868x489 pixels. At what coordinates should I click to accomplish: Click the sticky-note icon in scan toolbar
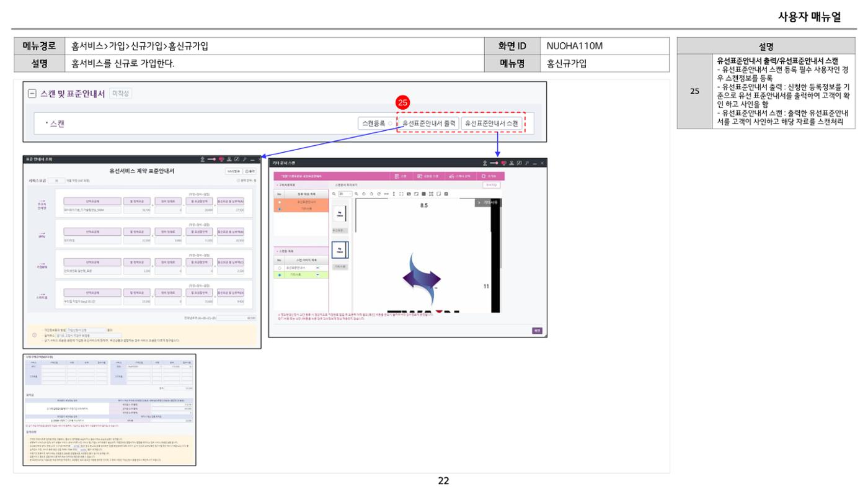(438, 194)
